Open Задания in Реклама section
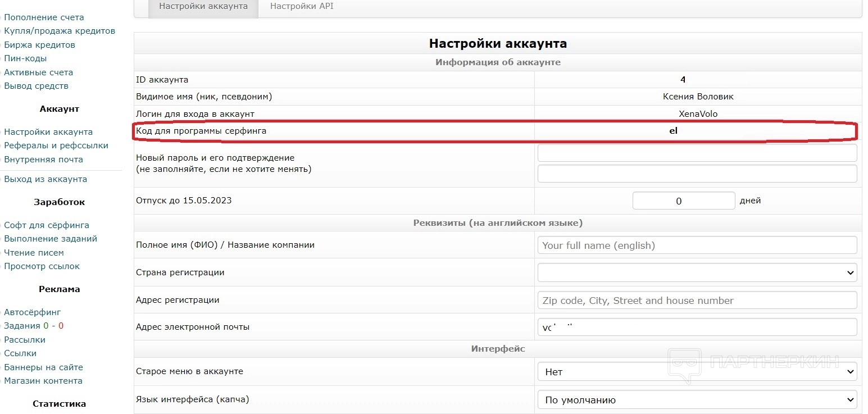The height and width of the screenshot is (414, 868). (22, 326)
